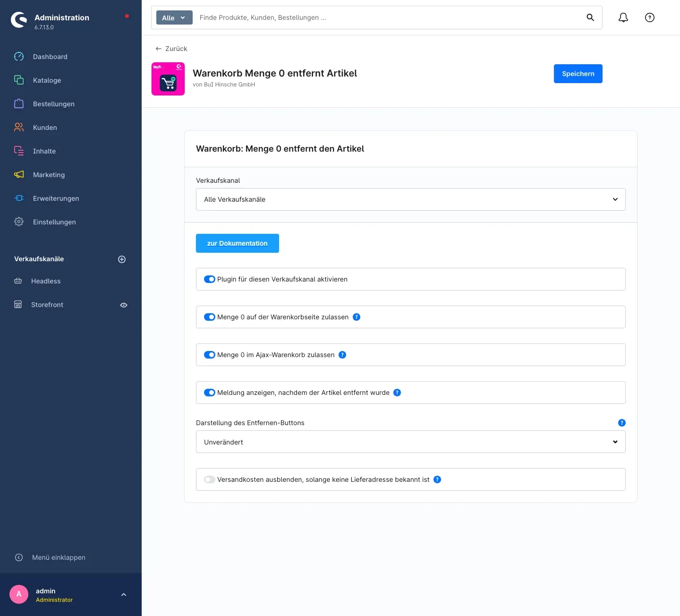Show help for Versandkosten ausblenden option
This screenshot has width=680, height=616.
click(x=437, y=479)
